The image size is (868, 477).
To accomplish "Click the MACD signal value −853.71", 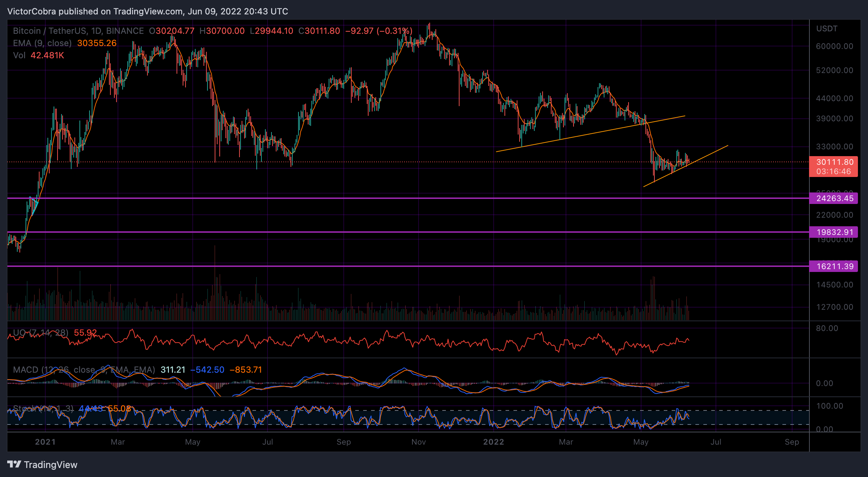I will click(x=246, y=370).
